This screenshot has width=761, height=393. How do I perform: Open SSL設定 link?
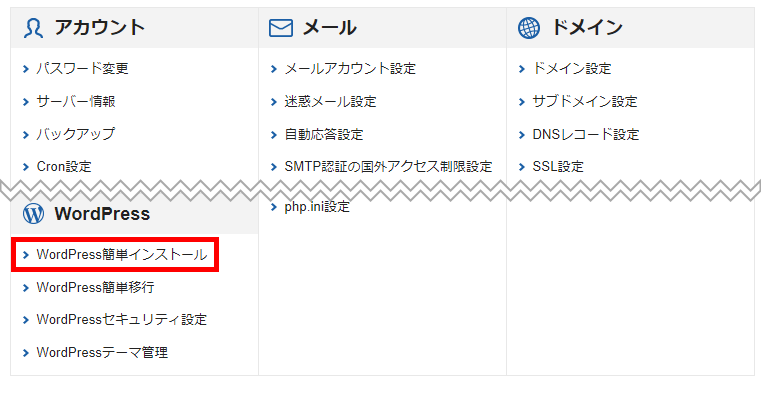tap(558, 166)
